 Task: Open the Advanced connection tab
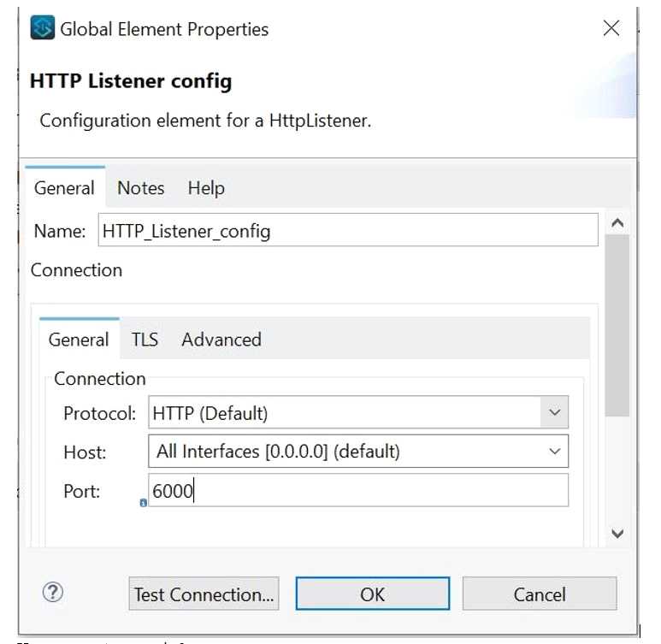point(221,340)
